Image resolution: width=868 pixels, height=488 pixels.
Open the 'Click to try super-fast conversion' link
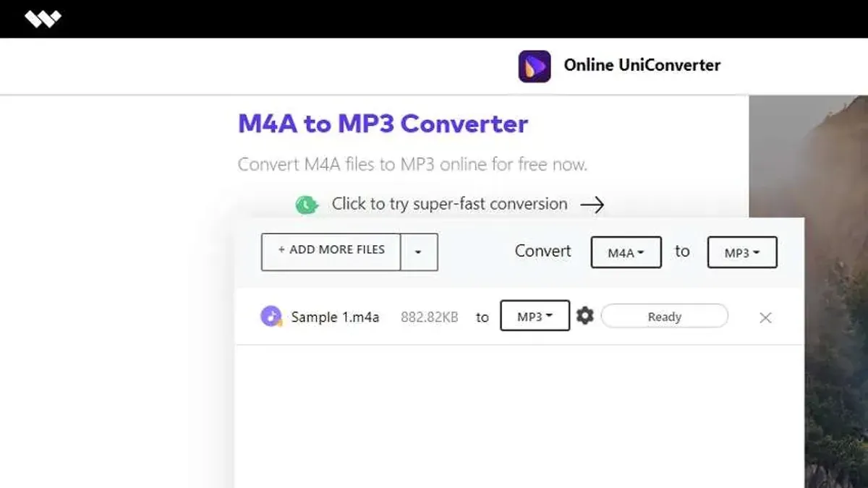point(449,204)
